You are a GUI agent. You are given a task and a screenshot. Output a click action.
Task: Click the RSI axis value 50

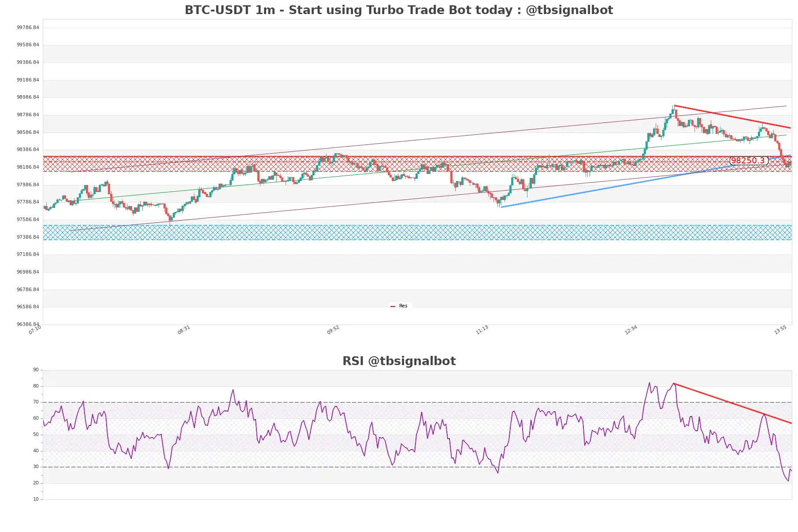36,435
